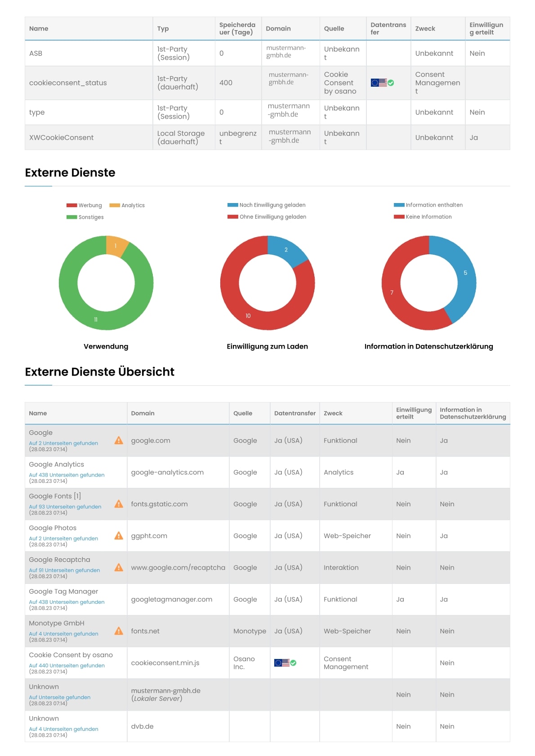Open 'Auf 440 Unterseiten gefunden' link
This screenshot has height=756, width=535.
pyautogui.click(x=67, y=666)
